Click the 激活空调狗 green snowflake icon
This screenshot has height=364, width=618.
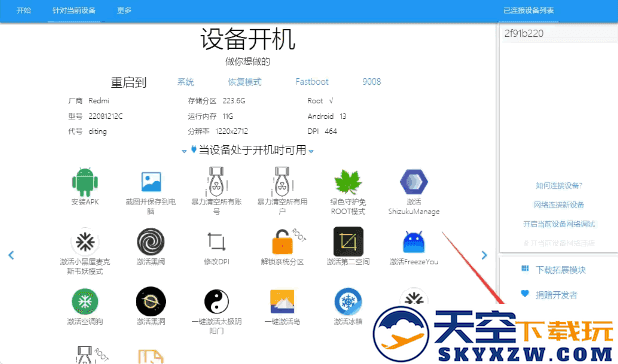85,301
